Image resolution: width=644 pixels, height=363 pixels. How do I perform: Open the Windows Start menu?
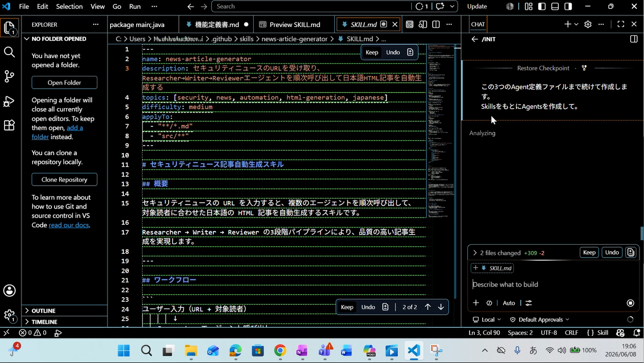[124, 351]
